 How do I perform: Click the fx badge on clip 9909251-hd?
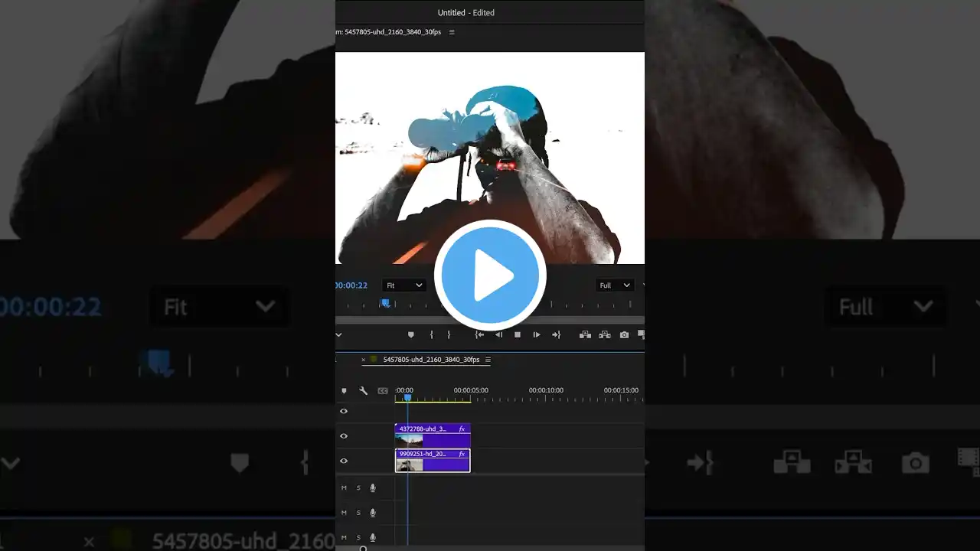[462, 454]
